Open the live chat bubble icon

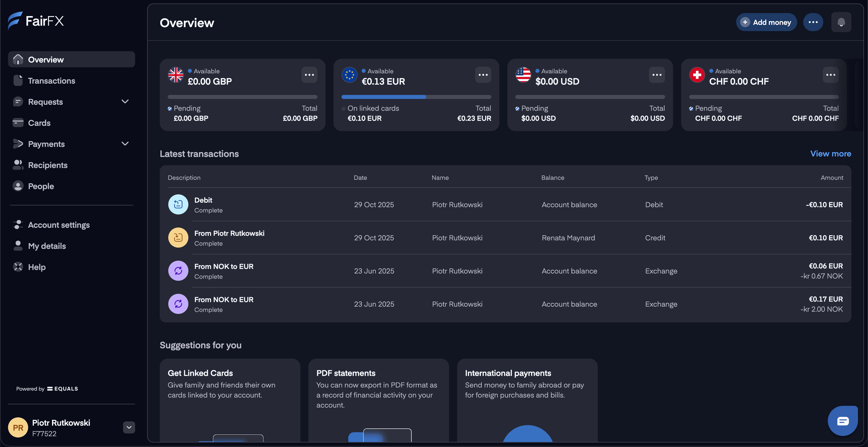(843, 421)
